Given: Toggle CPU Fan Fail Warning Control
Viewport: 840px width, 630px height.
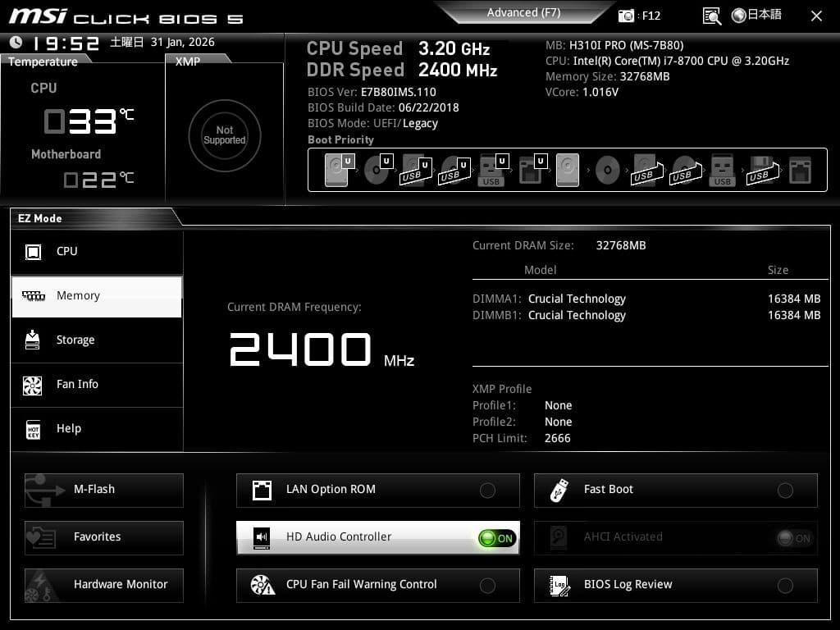Looking at the screenshot, I should click(487, 586).
